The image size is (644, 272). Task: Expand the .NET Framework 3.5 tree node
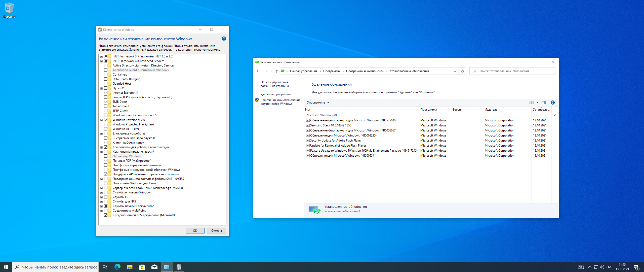point(101,57)
